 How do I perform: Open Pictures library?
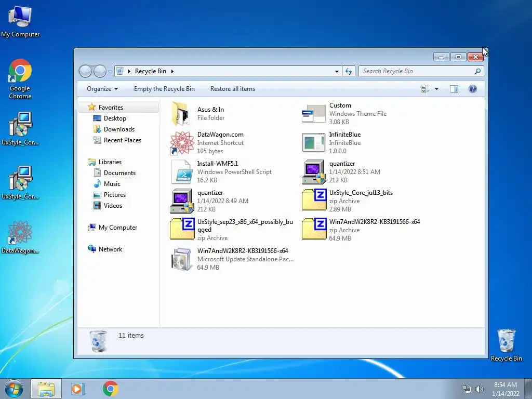[115, 195]
